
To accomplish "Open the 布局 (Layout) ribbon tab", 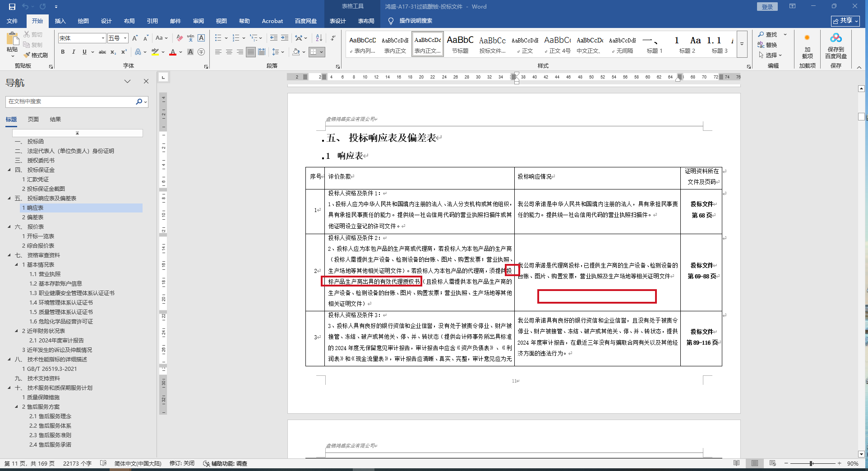I will point(129,21).
